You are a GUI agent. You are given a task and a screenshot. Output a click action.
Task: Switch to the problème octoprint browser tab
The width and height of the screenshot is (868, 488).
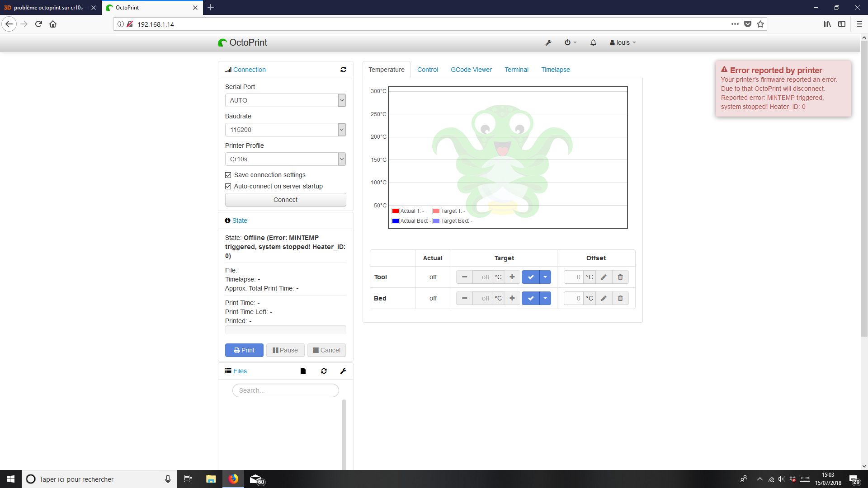[x=51, y=8]
